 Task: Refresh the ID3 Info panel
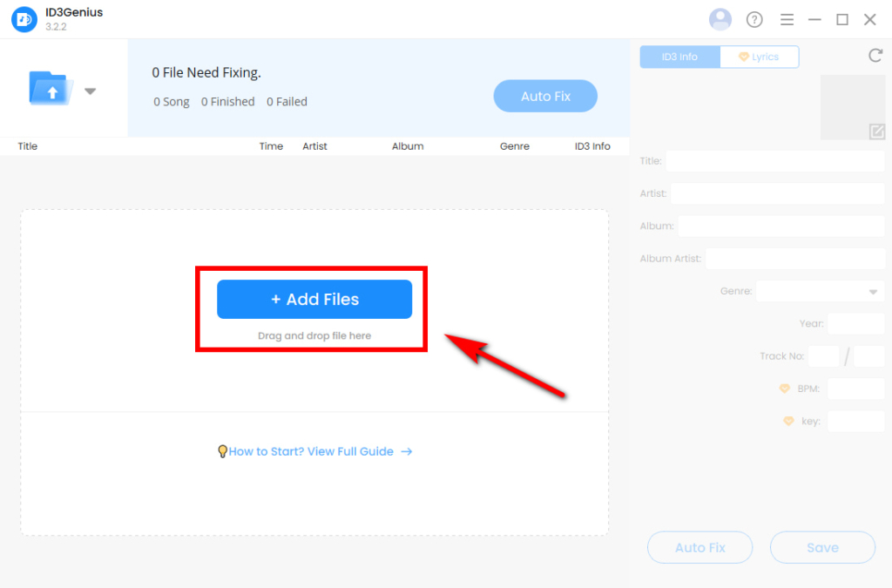pos(875,54)
